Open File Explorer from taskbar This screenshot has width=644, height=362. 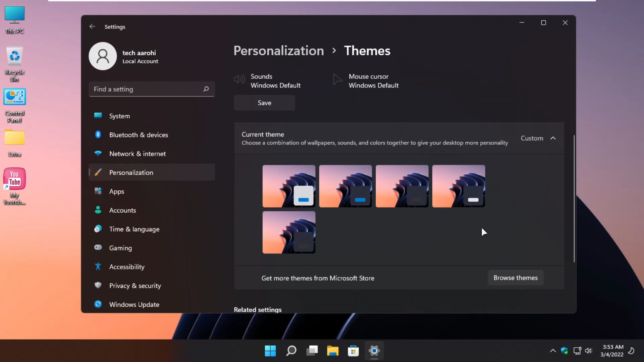point(333,351)
